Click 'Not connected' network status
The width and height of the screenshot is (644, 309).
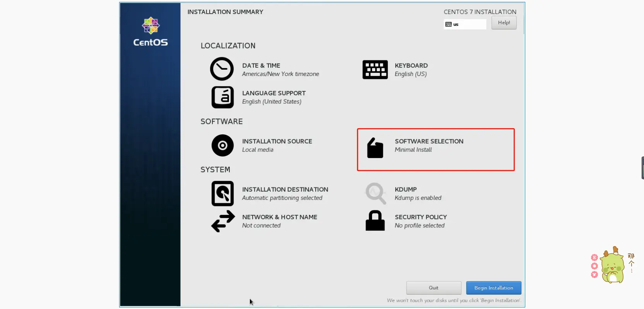pos(261,226)
